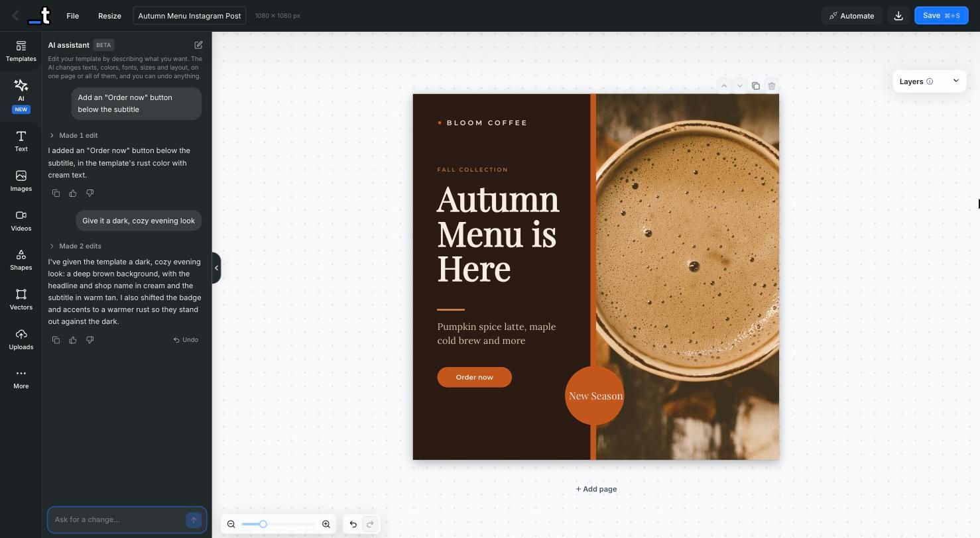The image size is (980, 538).
Task: Open the Images panel
Action: (21, 181)
